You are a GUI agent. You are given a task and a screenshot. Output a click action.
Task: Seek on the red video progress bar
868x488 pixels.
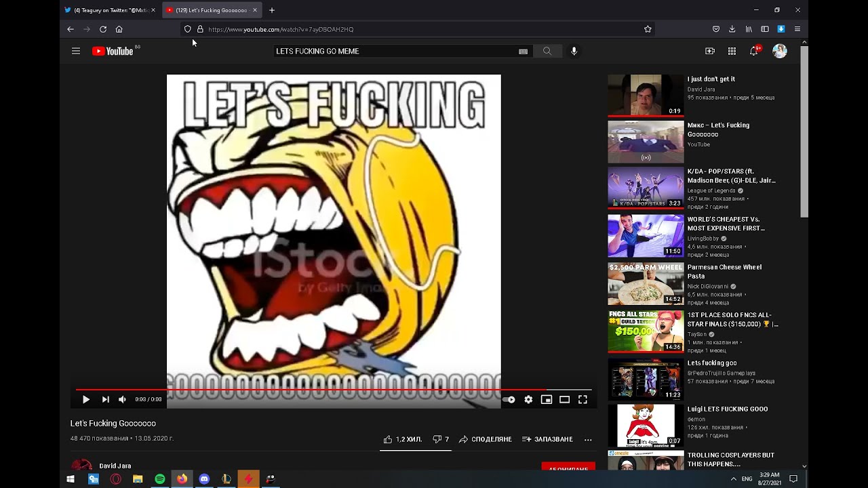pos(334,390)
